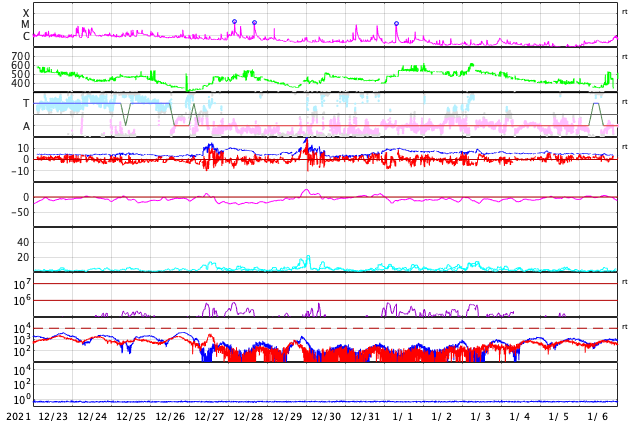
Task: Click the C flare class axis label
Action: pos(26,36)
